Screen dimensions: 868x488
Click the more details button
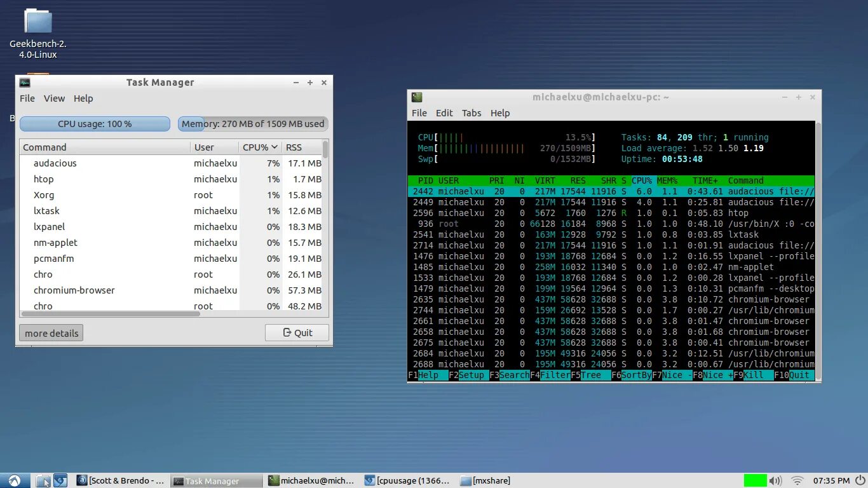51,333
